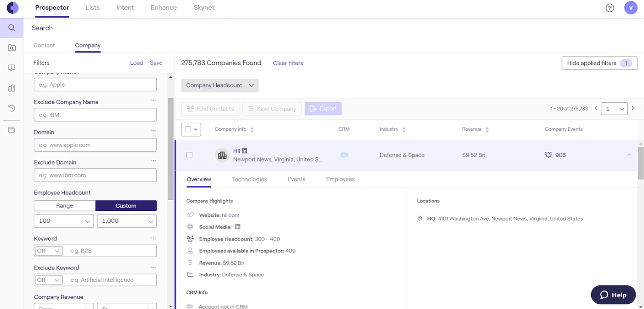Open the page number dropdown
This screenshot has height=309, width=644.
click(x=614, y=109)
